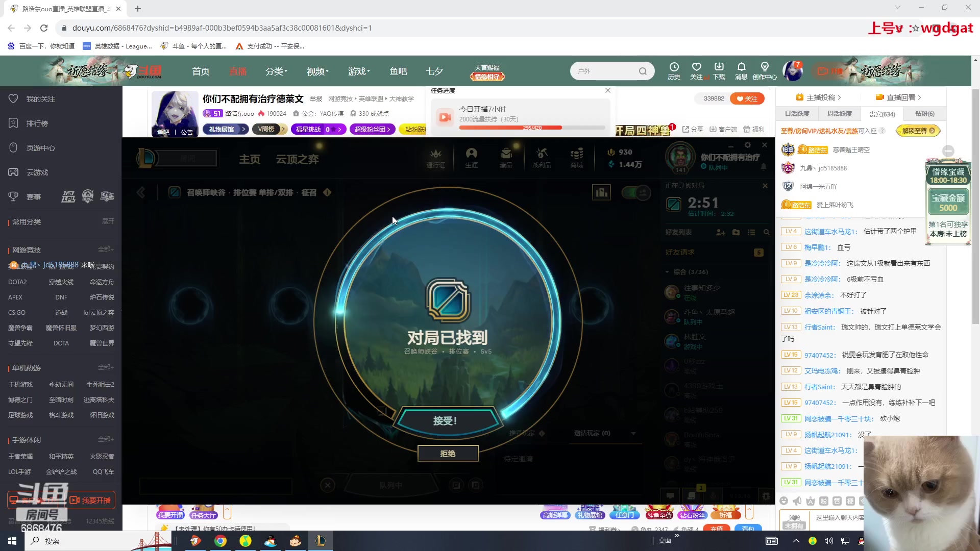The height and width of the screenshot is (551, 980).
Task: Flip the toggle switch next to the stats icon
Action: pos(636,193)
